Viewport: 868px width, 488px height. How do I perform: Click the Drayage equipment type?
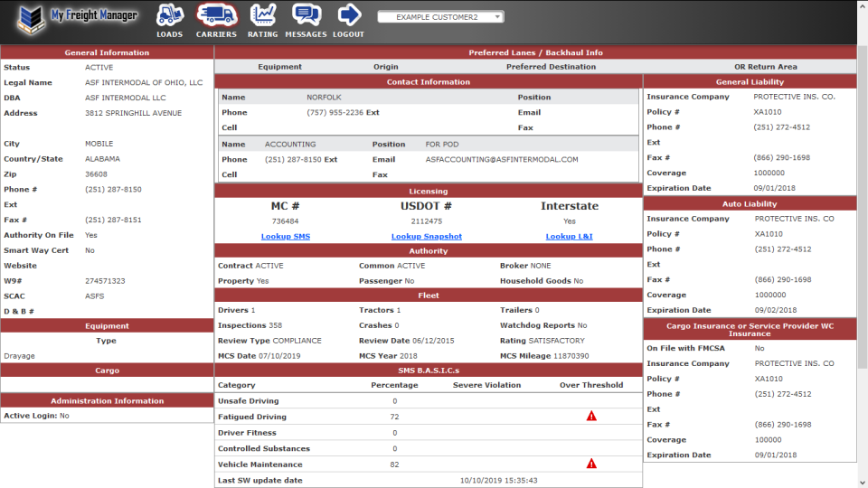pyautogui.click(x=19, y=356)
